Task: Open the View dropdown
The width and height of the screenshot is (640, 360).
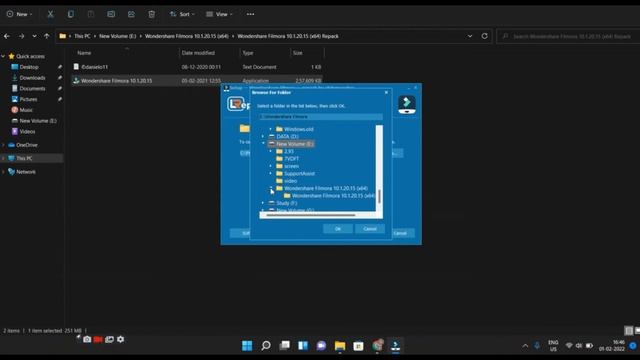Action: [219, 14]
